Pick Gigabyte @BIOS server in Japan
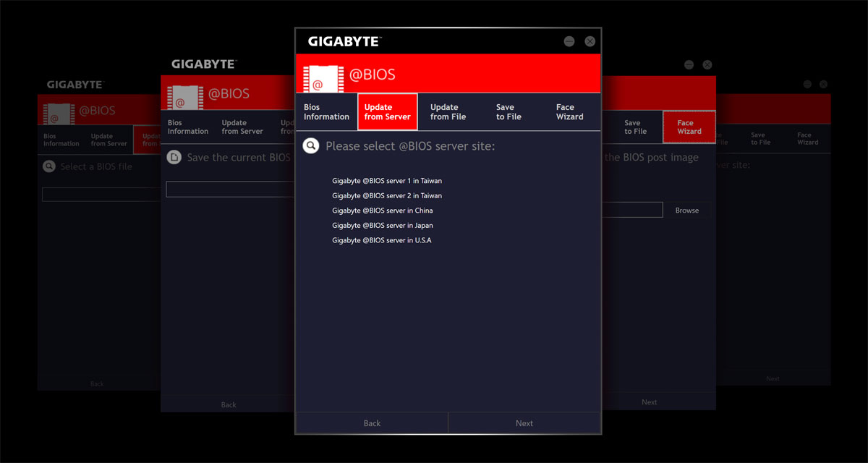868x463 pixels. click(383, 225)
